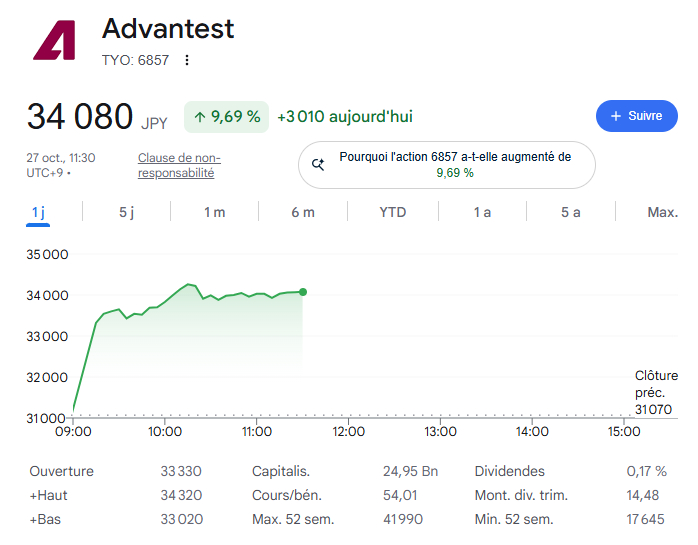
Task: Select the 5 a time range tab
Action: click(x=571, y=212)
